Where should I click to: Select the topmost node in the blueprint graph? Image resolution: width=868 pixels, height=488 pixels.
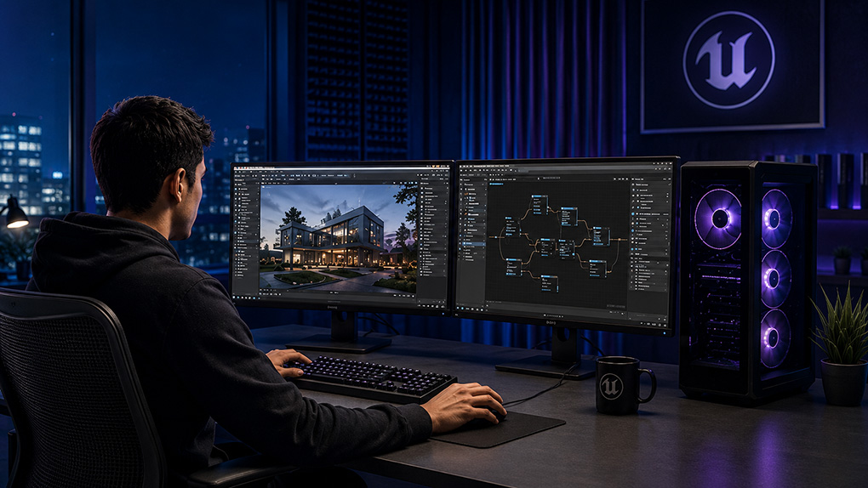coord(540,205)
